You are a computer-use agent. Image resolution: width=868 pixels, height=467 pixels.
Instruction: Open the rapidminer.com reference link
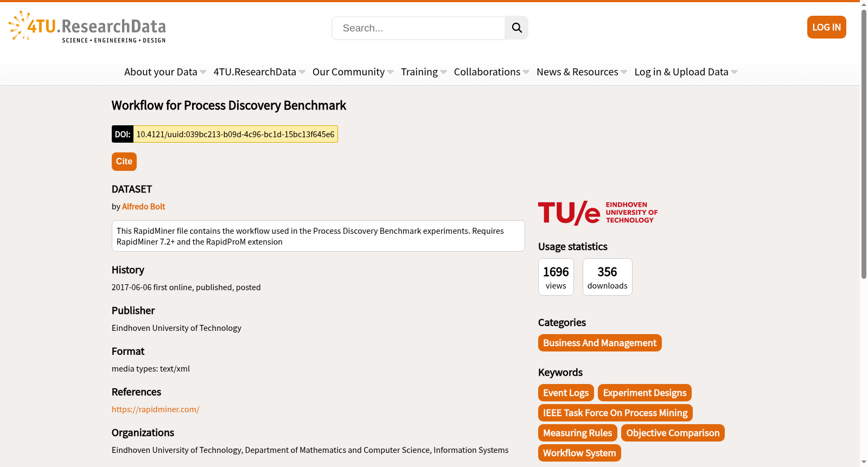(x=156, y=410)
